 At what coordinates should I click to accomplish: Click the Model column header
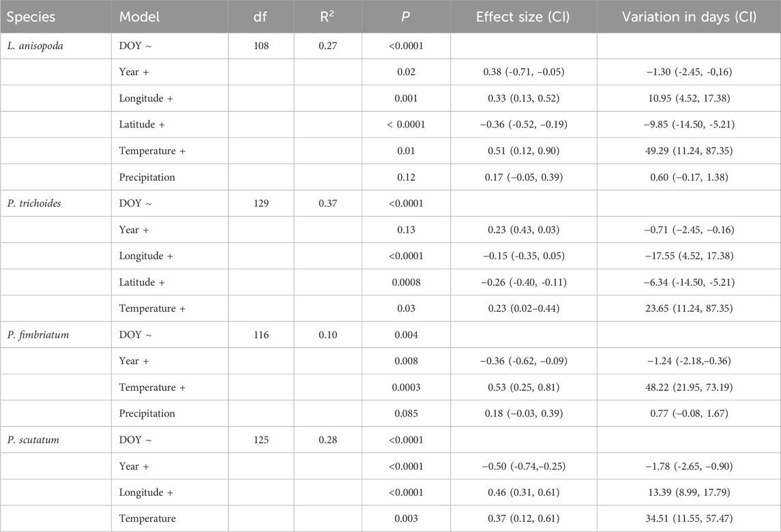(x=139, y=16)
